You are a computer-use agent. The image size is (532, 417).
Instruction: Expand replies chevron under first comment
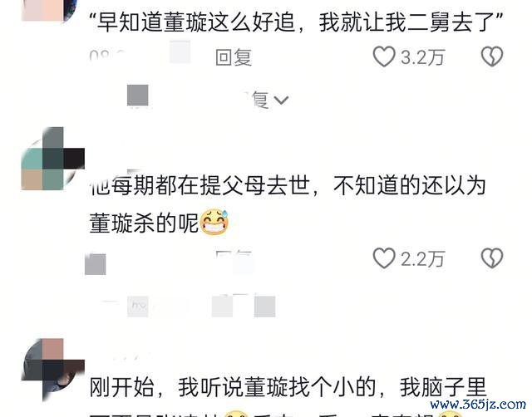click(281, 100)
